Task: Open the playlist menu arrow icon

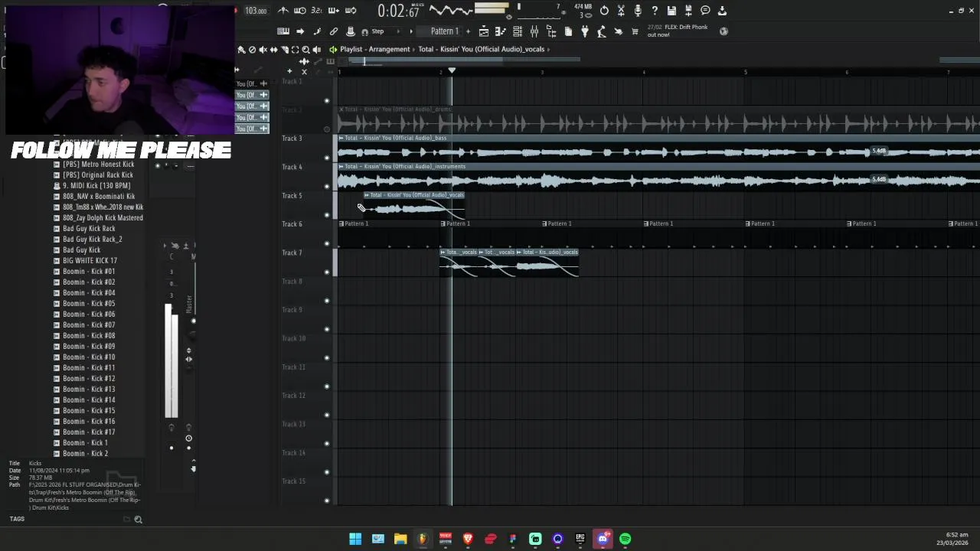Action: [x=333, y=49]
